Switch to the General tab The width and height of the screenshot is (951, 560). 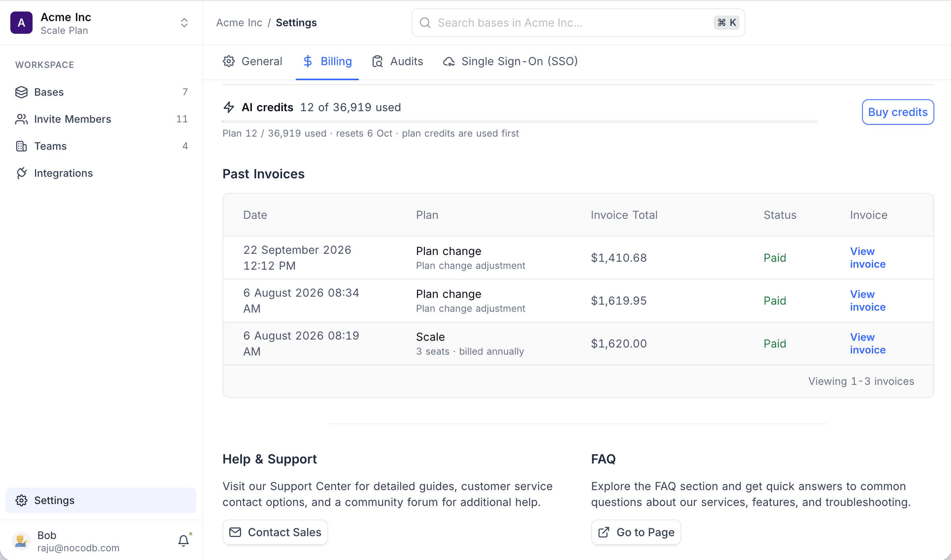coord(253,61)
